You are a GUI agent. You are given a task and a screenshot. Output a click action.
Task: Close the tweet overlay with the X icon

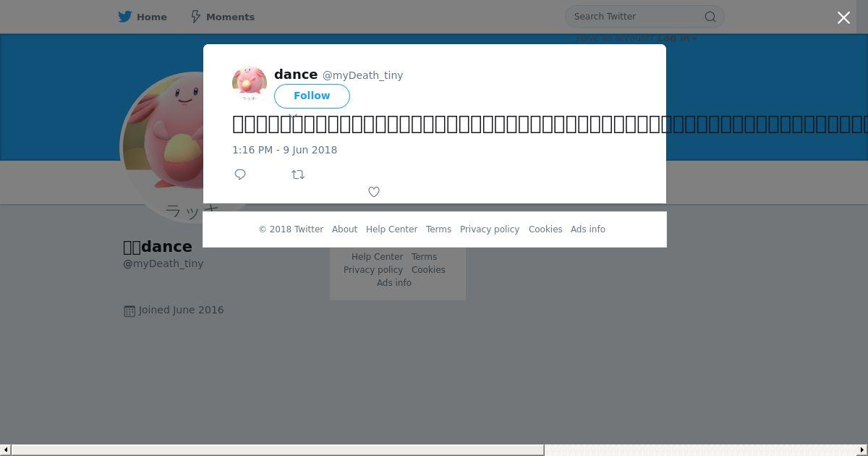[x=843, y=17]
